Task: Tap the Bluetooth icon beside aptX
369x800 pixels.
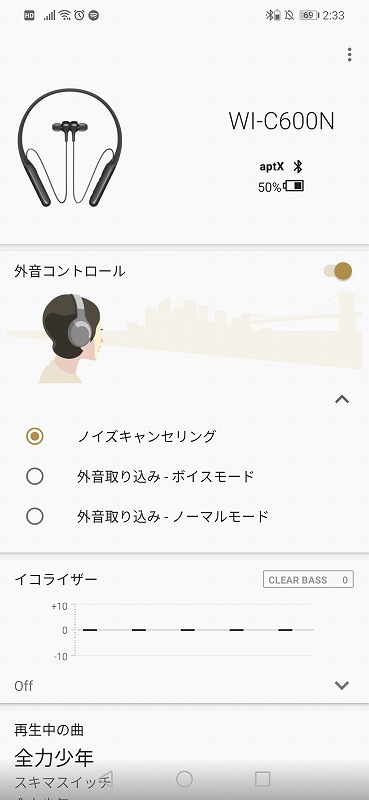Action: click(298, 166)
